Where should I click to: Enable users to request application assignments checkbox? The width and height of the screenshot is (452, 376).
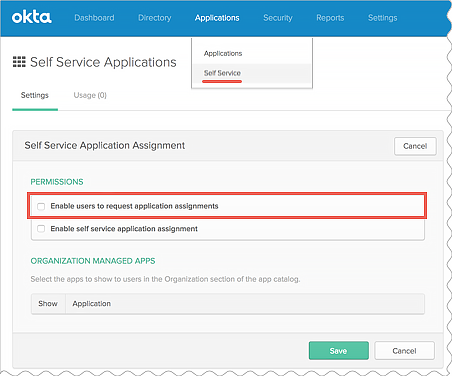41,206
